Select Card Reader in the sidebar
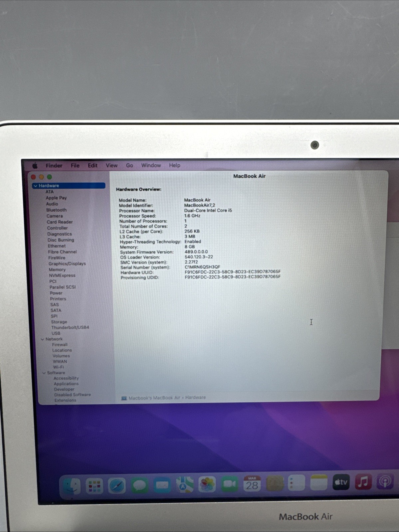 60,222
